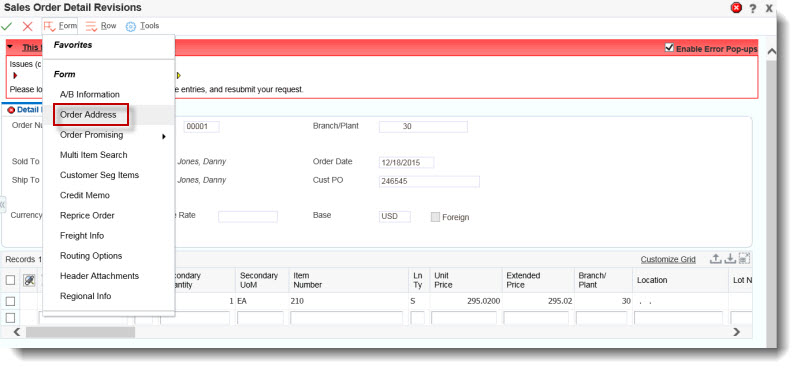Screen dimensions: 800x371
Task: Click the grid import download icon
Action: tap(730, 259)
